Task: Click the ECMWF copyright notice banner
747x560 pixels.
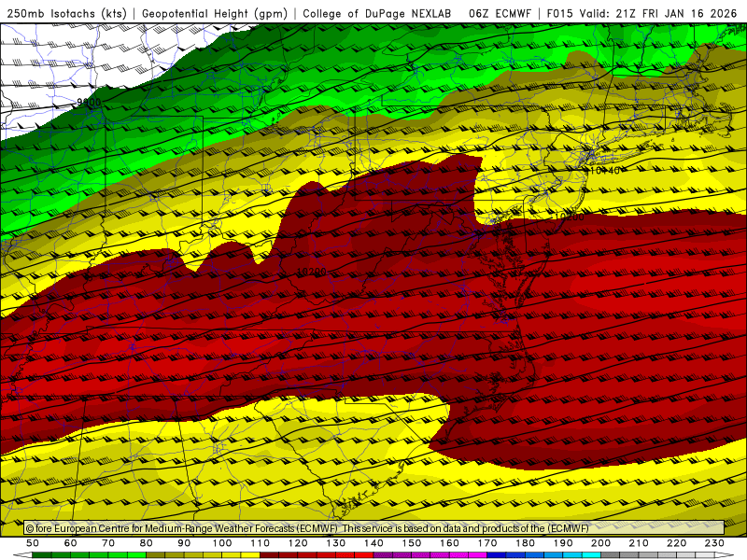Action: 374,528
